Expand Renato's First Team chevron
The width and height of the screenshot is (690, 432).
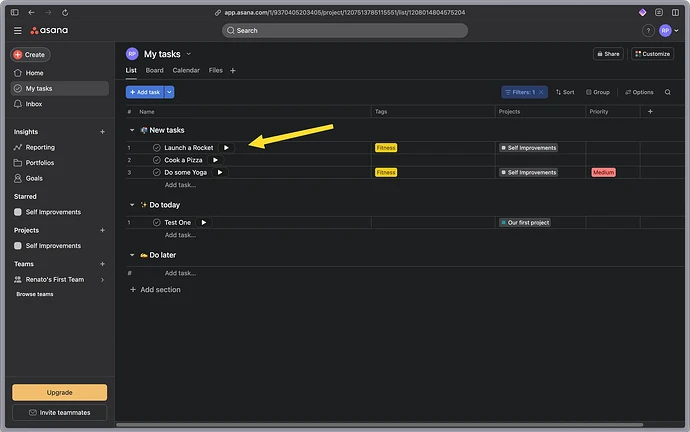click(x=103, y=280)
